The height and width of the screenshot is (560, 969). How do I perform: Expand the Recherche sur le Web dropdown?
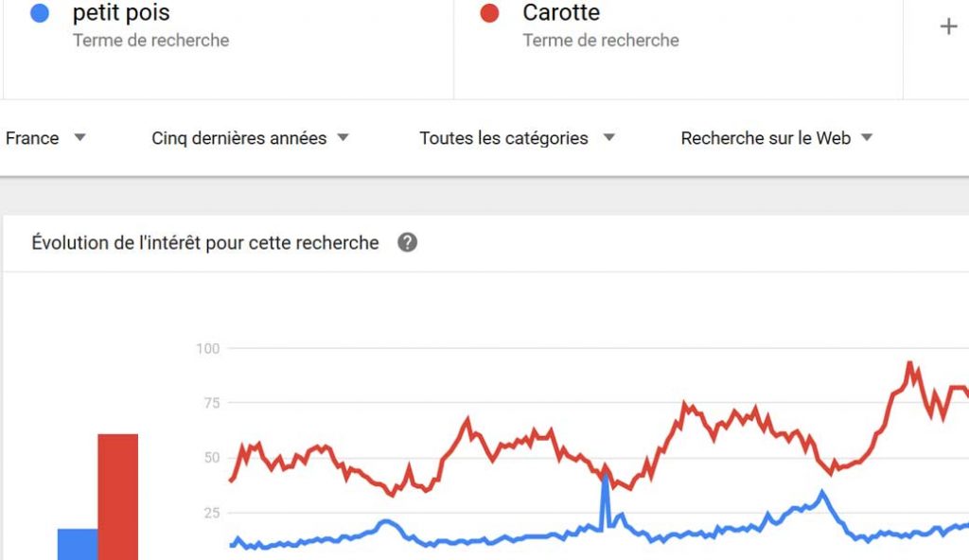775,138
